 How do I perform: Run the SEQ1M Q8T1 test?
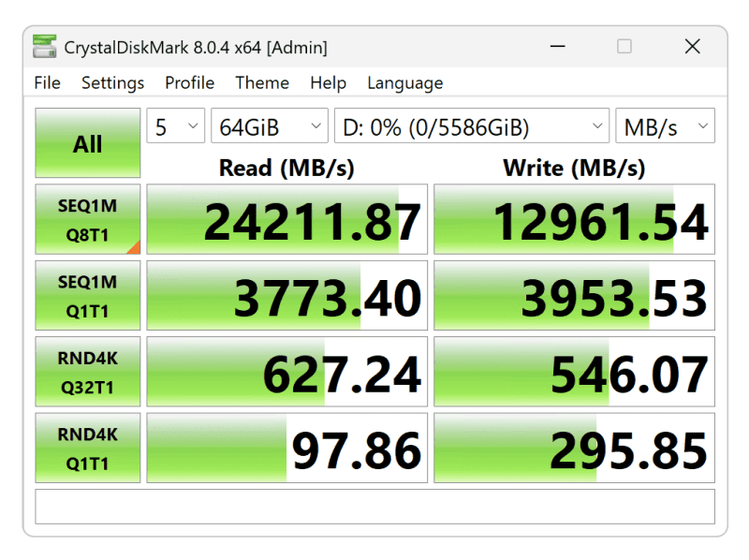[x=88, y=219]
